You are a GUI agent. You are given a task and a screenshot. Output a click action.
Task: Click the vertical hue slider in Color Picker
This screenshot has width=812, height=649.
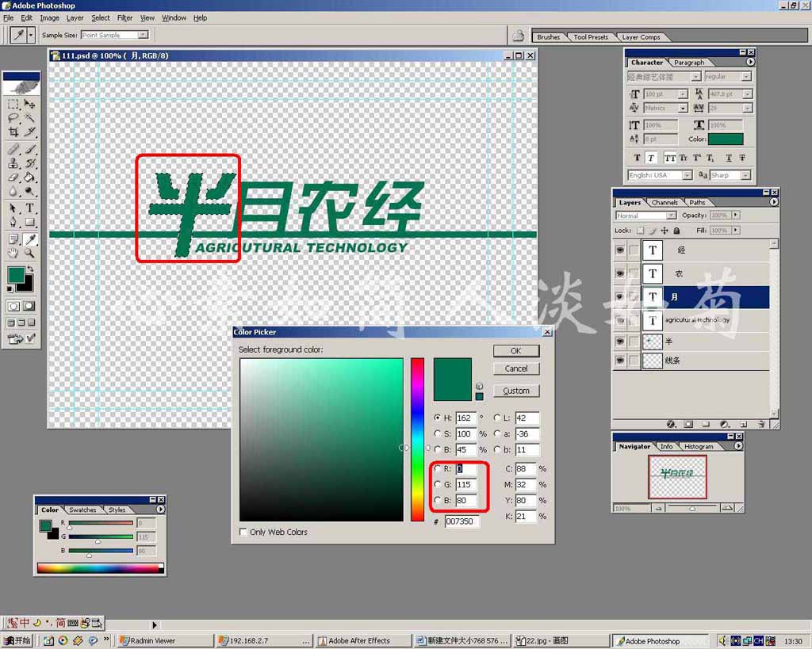(417, 439)
